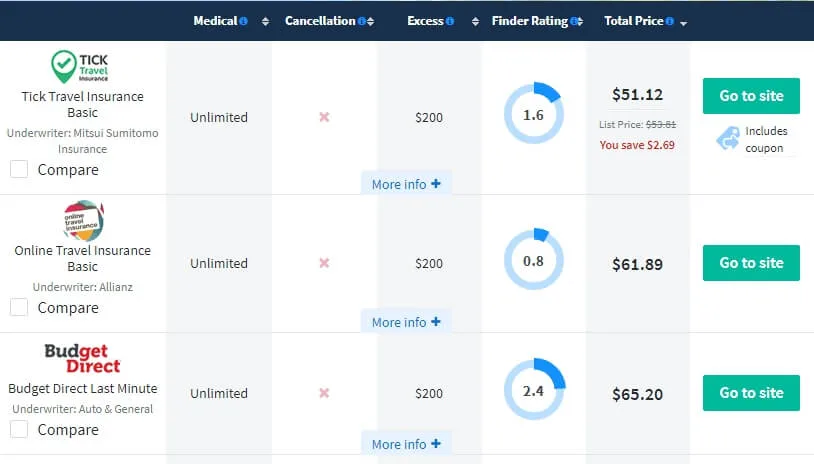Expand More info for Budget Direct
This screenshot has height=464, width=814.
[x=406, y=444]
